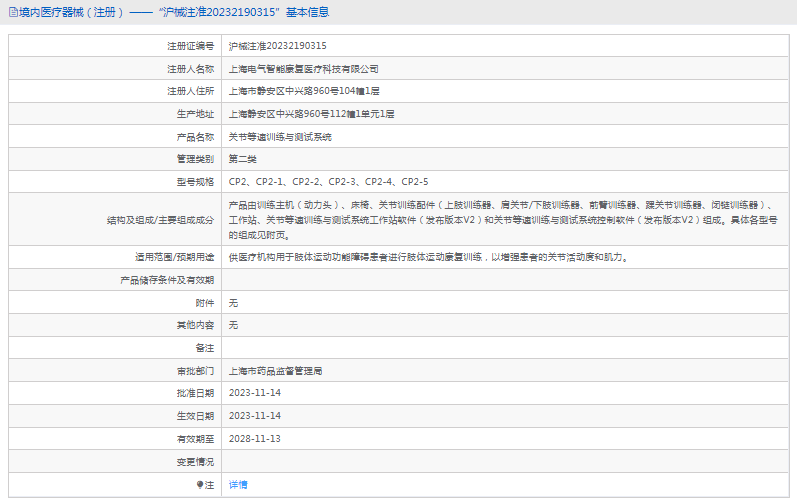Screen dimensions: 797x503
Task: Click the 附件 label
Action: coord(205,303)
